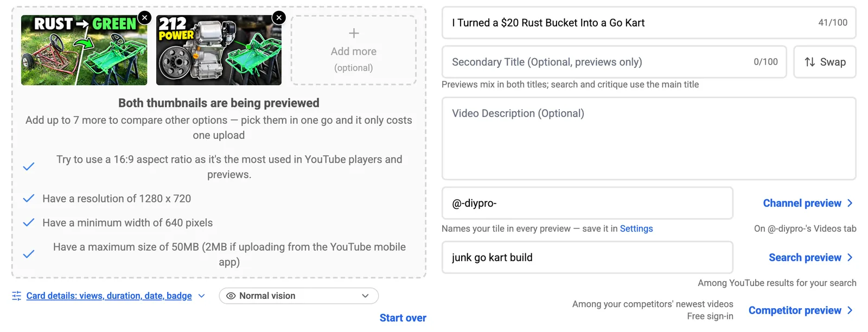Screen dimensions: 868x332
Task: Click the Video Description text area
Action: pyautogui.click(x=649, y=138)
